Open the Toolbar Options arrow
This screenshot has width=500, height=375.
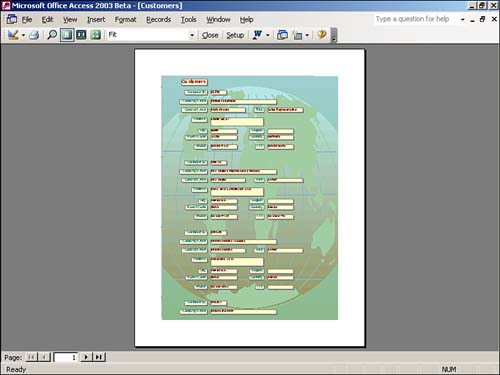tap(334, 35)
